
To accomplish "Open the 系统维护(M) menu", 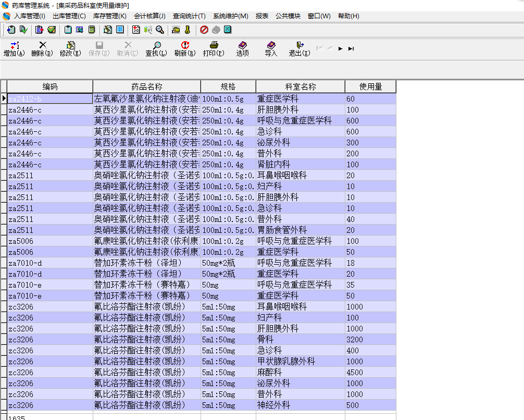I will (231, 16).
